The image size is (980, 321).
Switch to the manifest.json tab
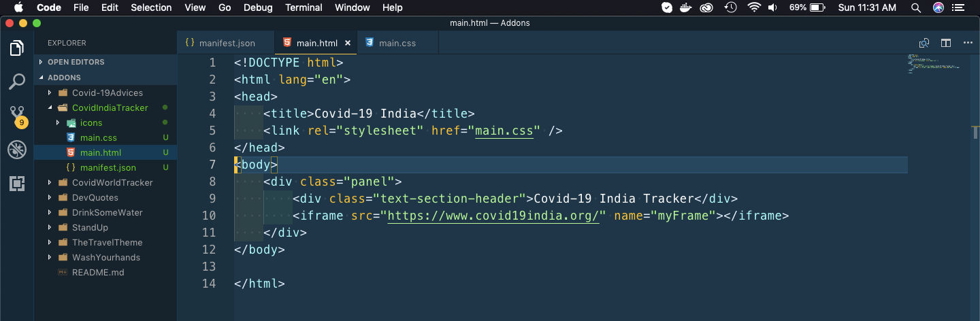click(x=225, y=43)
